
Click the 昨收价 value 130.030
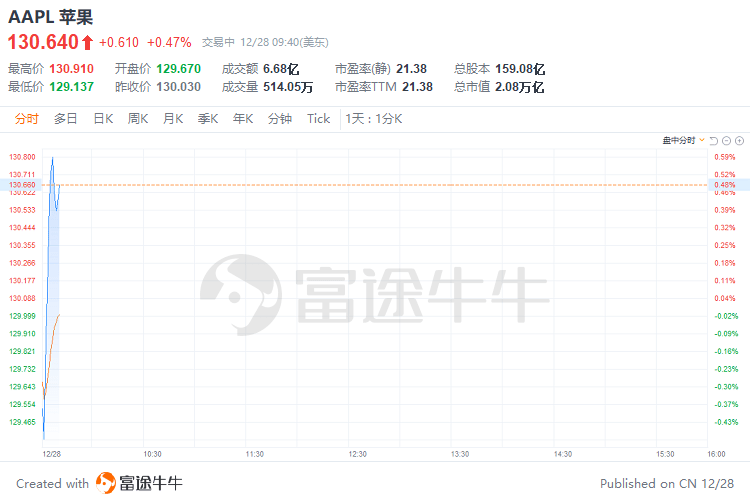tap(178, 87)
